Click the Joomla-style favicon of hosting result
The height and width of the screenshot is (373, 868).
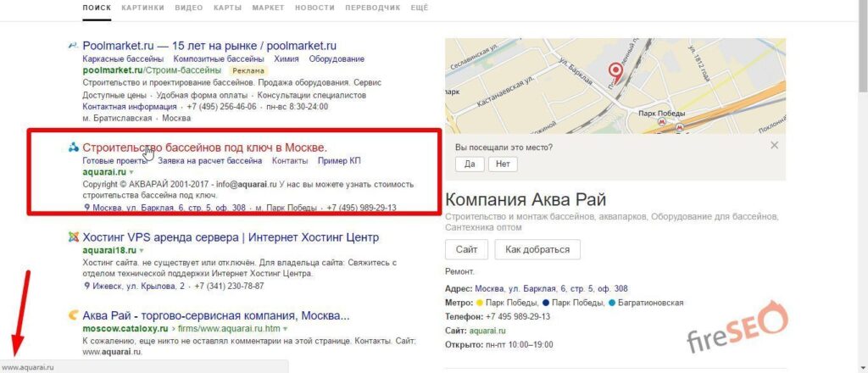73,237
